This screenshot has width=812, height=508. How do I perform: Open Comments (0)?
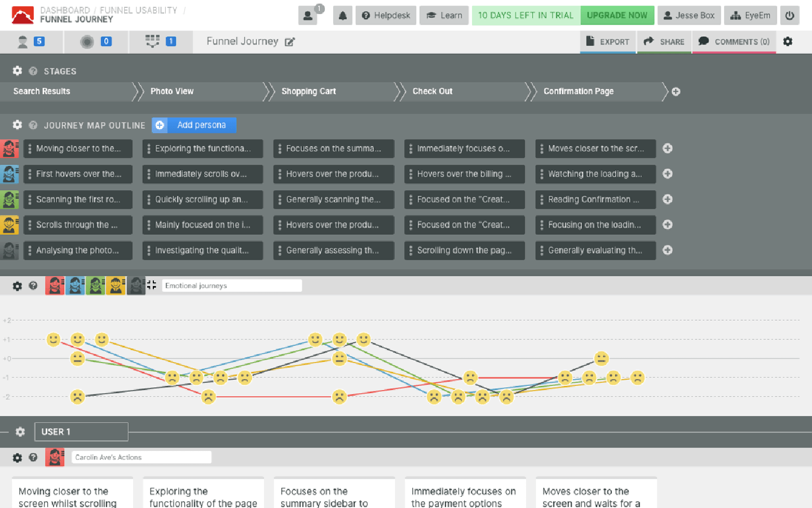(734, 42)
